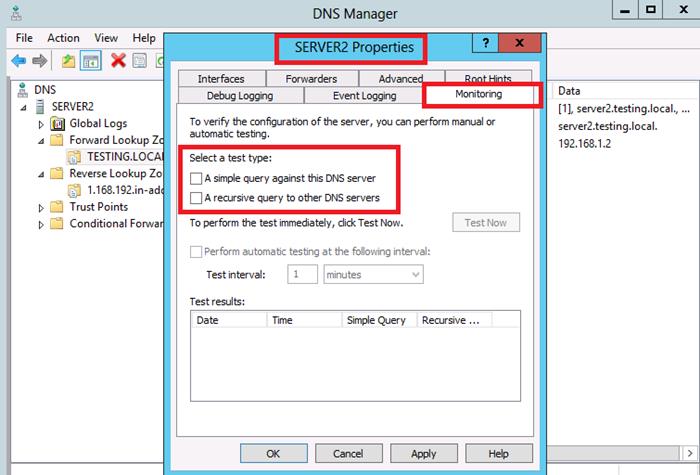Image resolution: width=700 pixels, height=475 pixels.
Task: Expand the Global Logs node
Action: (x=41, y=124)
